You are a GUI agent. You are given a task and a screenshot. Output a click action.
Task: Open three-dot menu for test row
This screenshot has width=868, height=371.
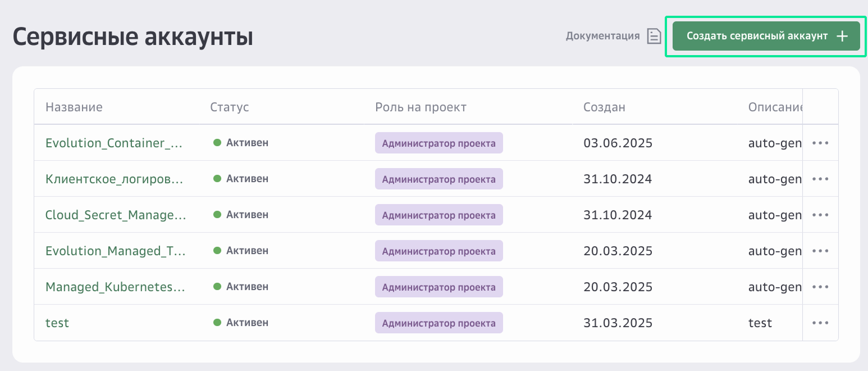tap(820, 323)
